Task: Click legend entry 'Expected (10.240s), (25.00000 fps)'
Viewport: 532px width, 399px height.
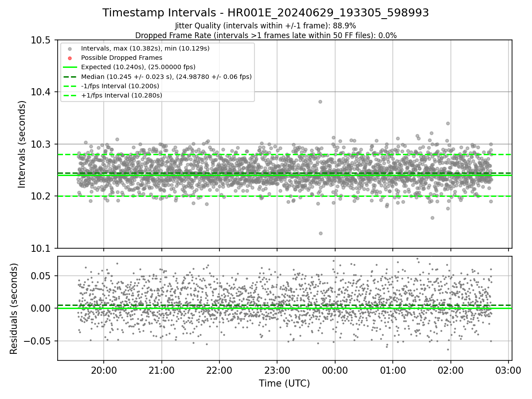Action: click(138, 67)
